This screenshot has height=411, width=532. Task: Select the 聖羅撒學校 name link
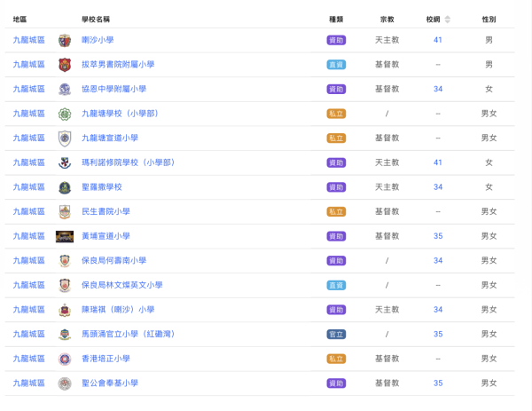102,187
